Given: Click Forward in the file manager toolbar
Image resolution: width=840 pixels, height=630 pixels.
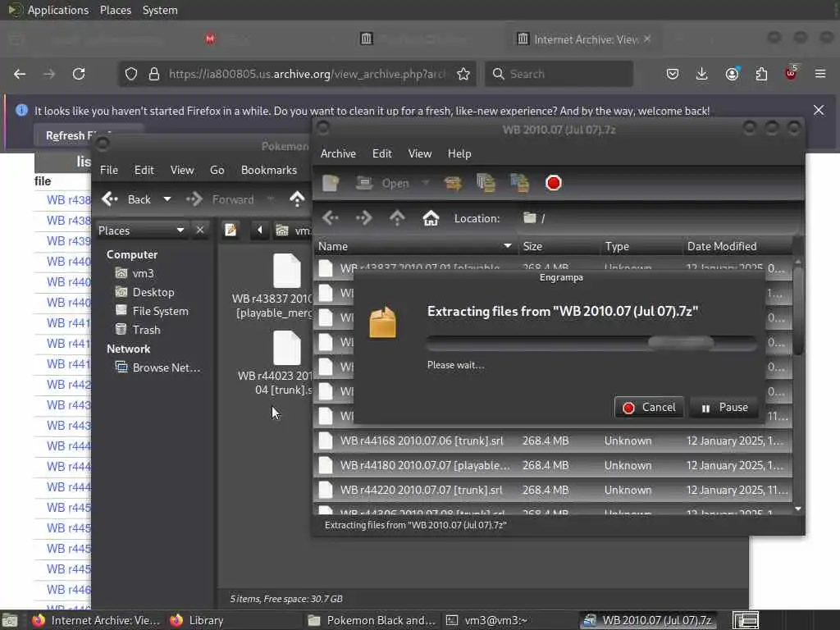Looking at the screenshot, I should (221, 199).
